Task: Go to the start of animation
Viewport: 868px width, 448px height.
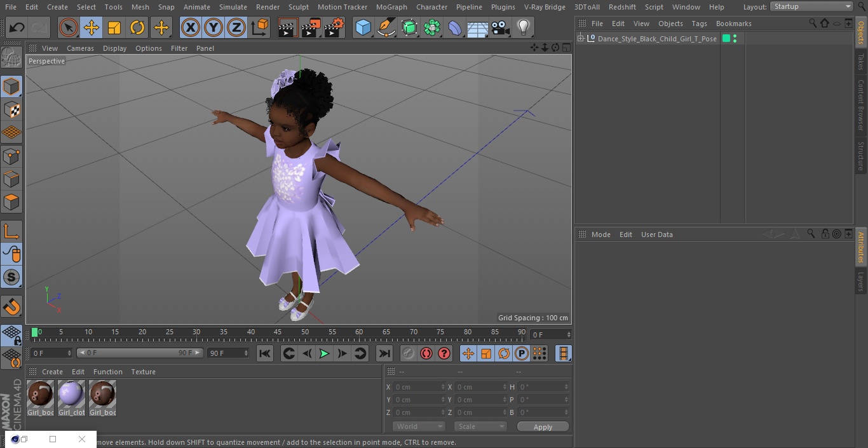Action: pyautogui.click(x=265, y=353)
